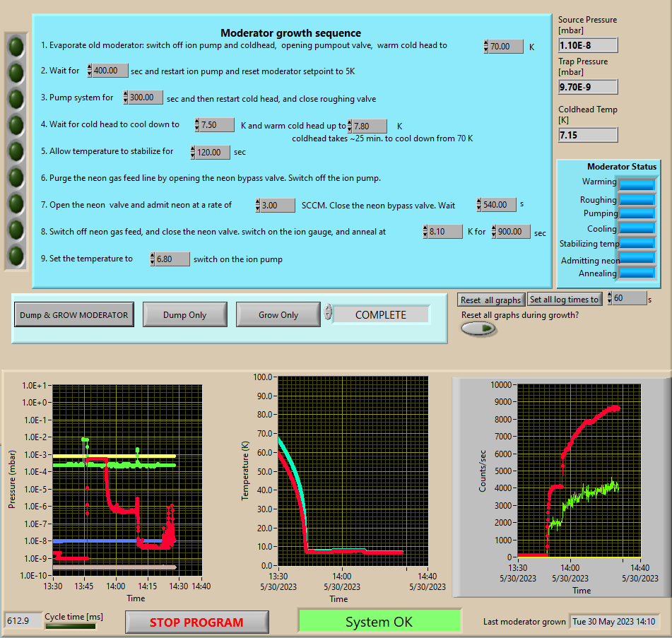
Task: Click the final temperature 6.80 field
Action: 172,259
